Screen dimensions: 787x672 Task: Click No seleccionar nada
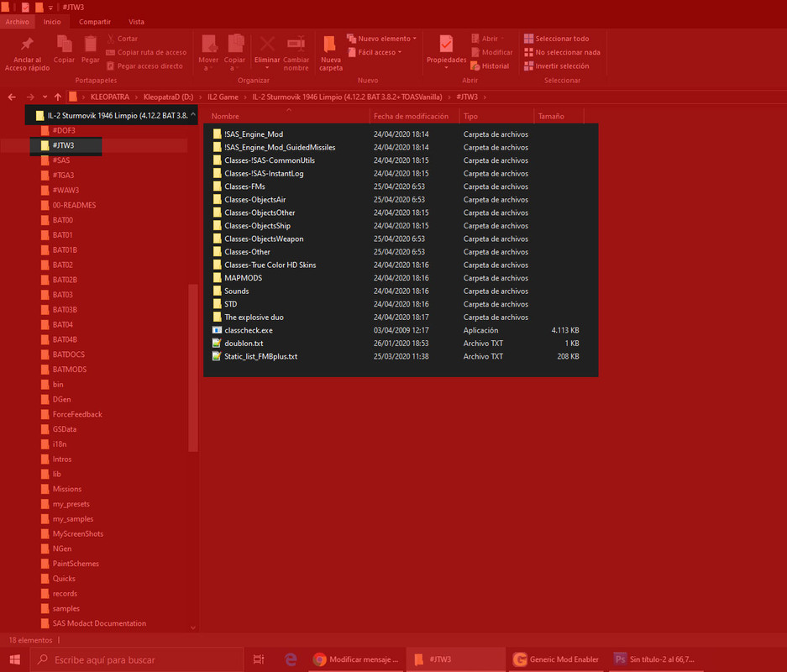click(562, 52)
